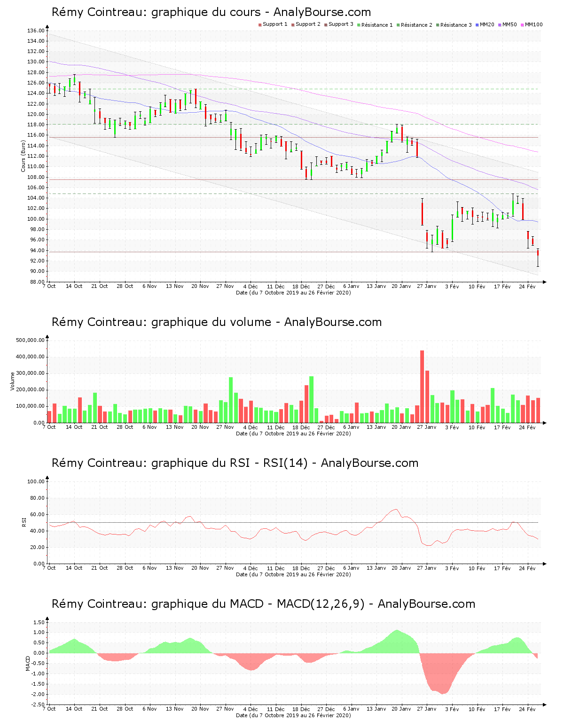Select the 'Résistance 3' legend label
Viewport: 564px width, 728px height.
(456, 25)
